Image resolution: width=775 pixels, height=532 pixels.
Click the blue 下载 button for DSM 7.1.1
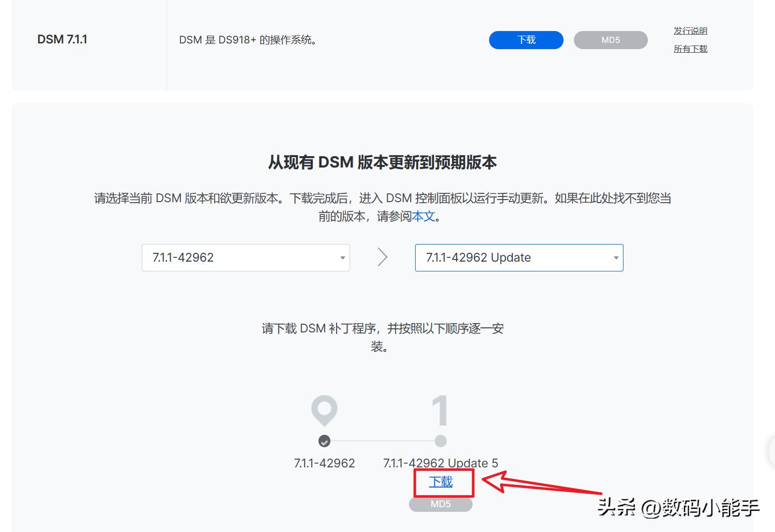click(x=526, y=40)
